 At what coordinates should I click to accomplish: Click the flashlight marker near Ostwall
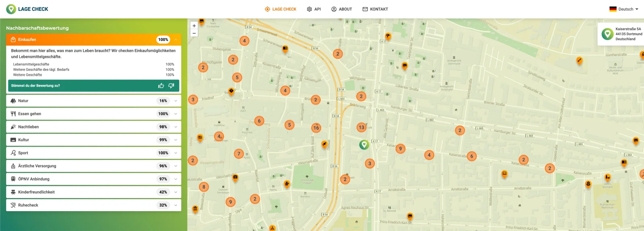(324, 144)
